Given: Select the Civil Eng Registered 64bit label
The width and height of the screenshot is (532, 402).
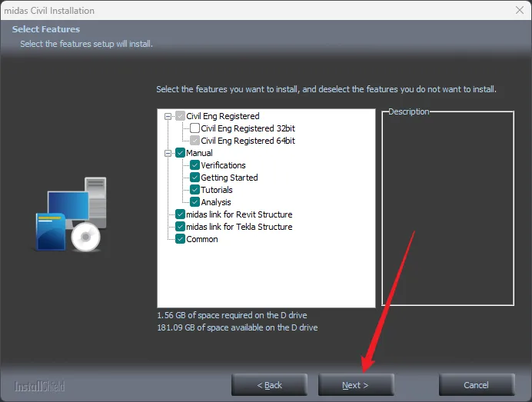Looking at the screenshot, I should (x=248, y=141).
